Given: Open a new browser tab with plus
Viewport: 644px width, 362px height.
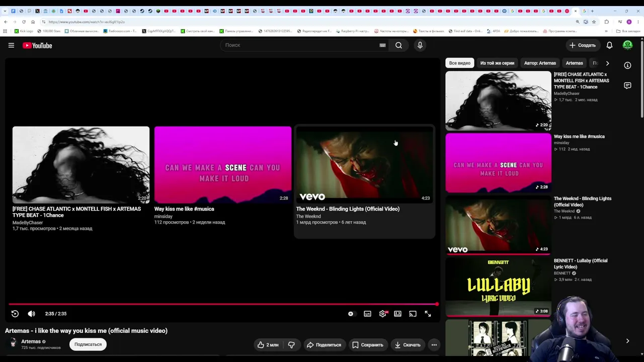Looking at the screenshot, I should point(592,11).
